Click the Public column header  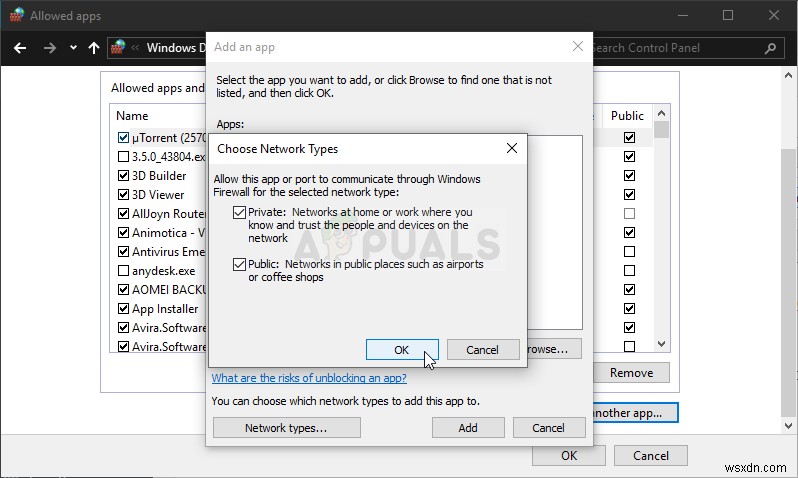(x=628, y=116)
